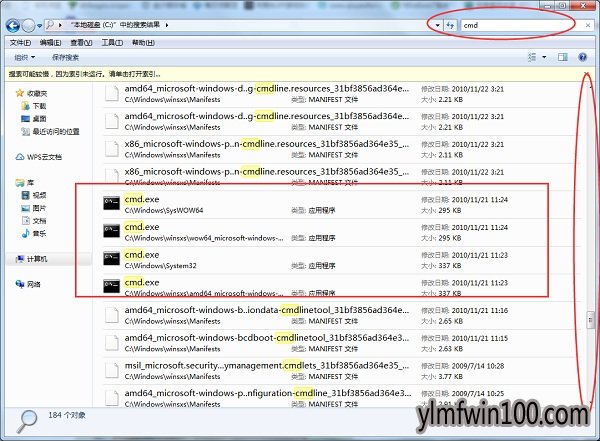Screen dimensions: 600x441
Task: Click cmd.exe icon in winsxs wow64 folder
Action: [x=111, y=230]
